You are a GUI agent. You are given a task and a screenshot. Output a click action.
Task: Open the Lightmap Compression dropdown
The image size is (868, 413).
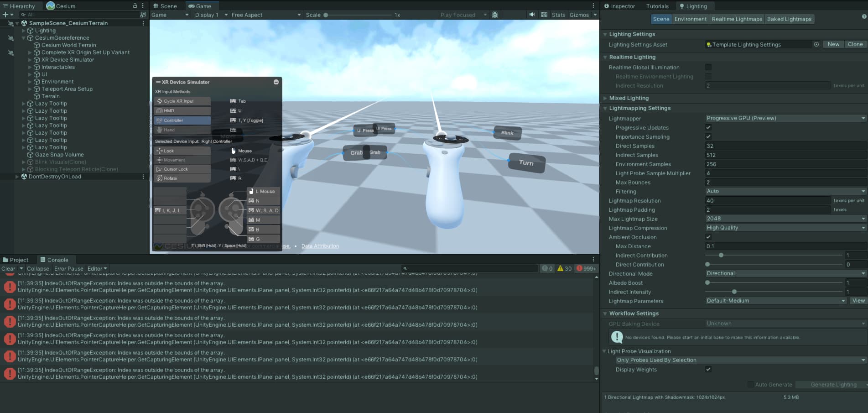click(x=785, y=228)
